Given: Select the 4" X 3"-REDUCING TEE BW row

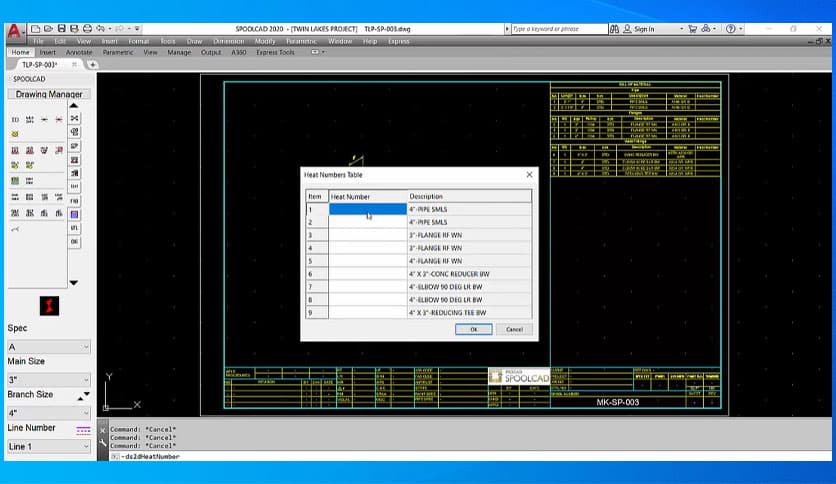Looking at the screenshot, I should [419, 313].
